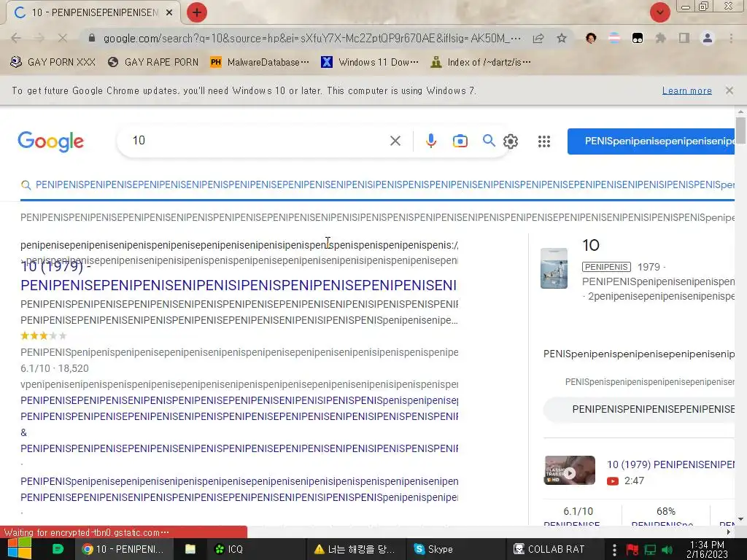Show hidden tray icons via dotted handle

(614, 550)
